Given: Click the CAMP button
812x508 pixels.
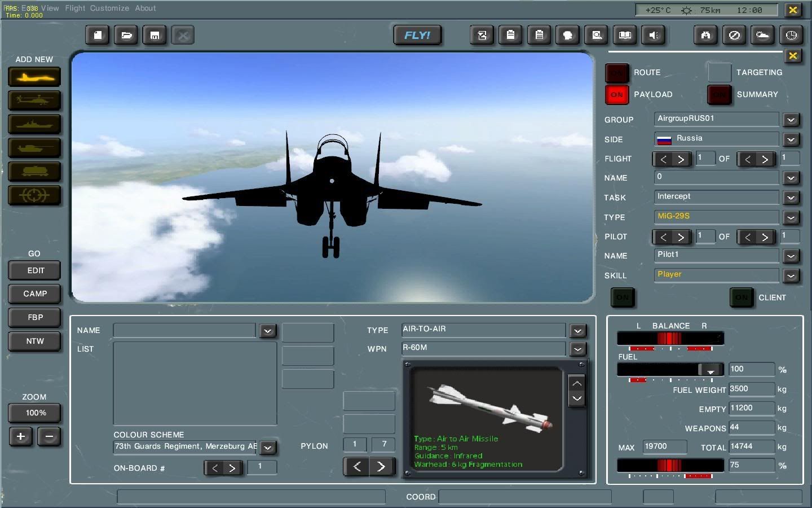Looking at the screenshot, I should coord(35,294).
